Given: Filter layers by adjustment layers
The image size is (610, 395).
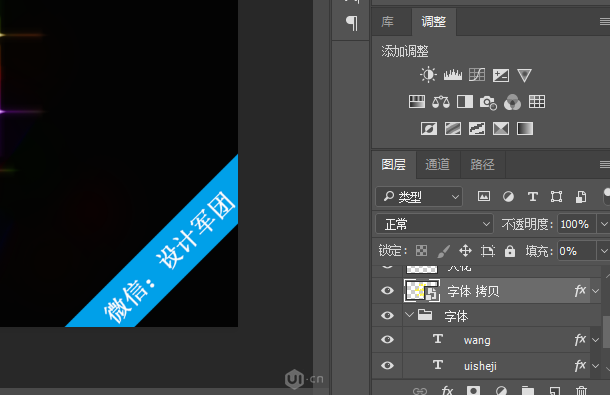Looking at the screenshot, I should 508,197.
